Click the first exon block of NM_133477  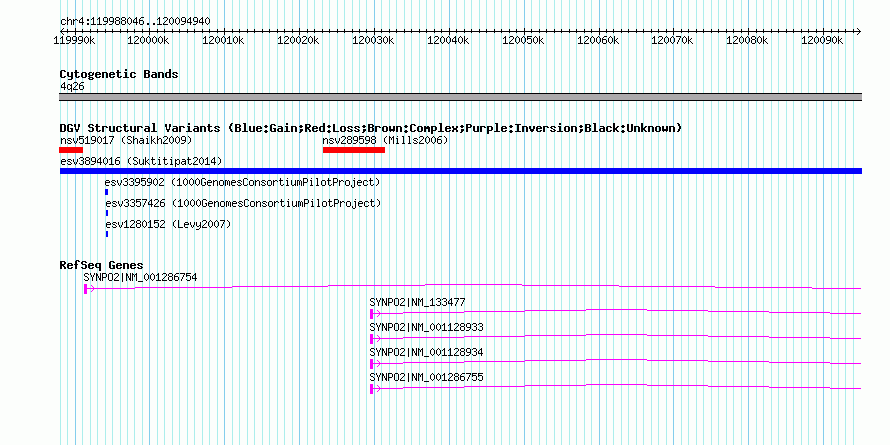click(x=371, y=314)
